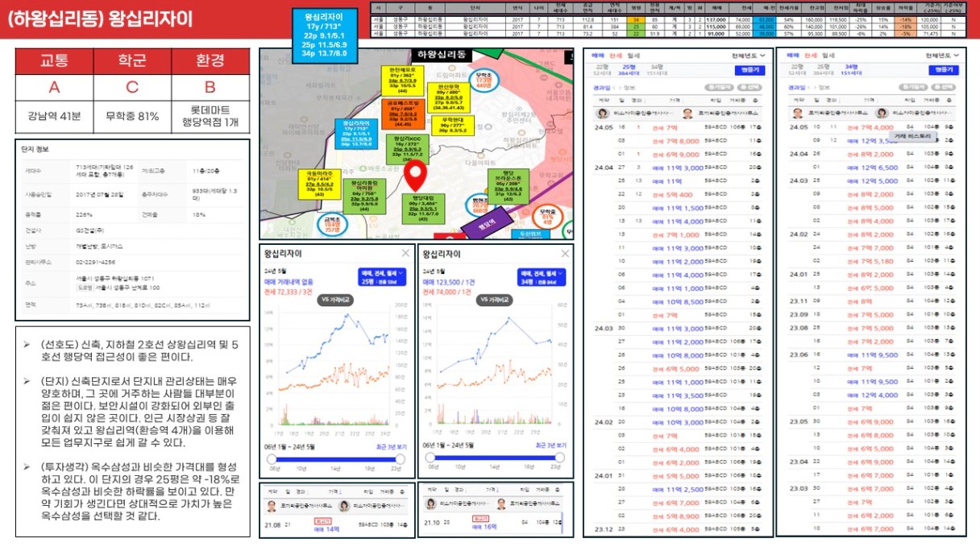Viewport: 980px width, 551px height.
Task: Click green 행당 브라운스톤 label box on map
Action: point(509,184)
